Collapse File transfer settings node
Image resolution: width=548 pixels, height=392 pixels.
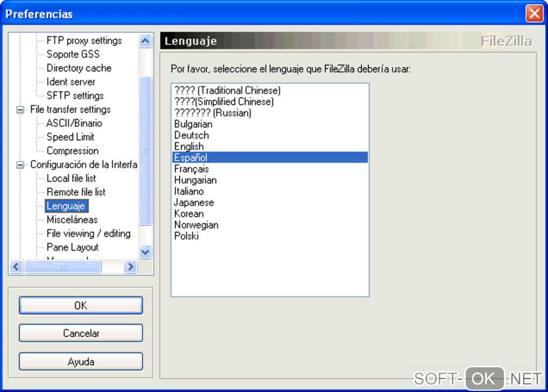pos(20,110)
